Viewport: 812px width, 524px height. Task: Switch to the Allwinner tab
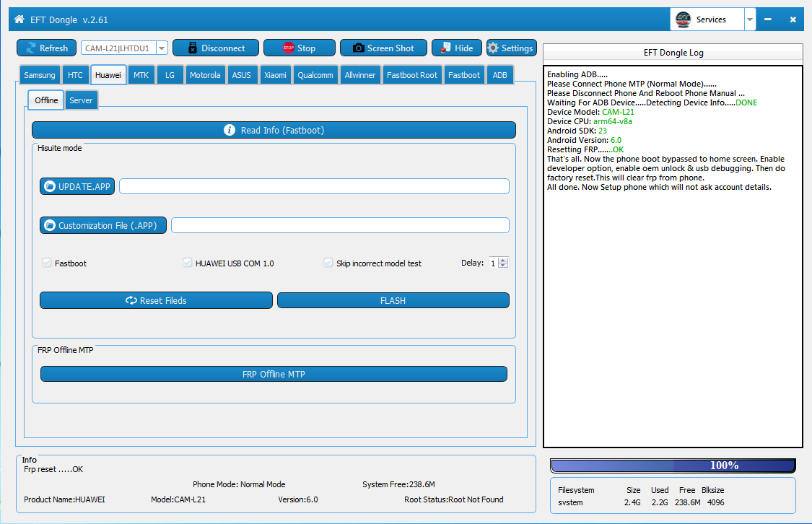point(360,75)
